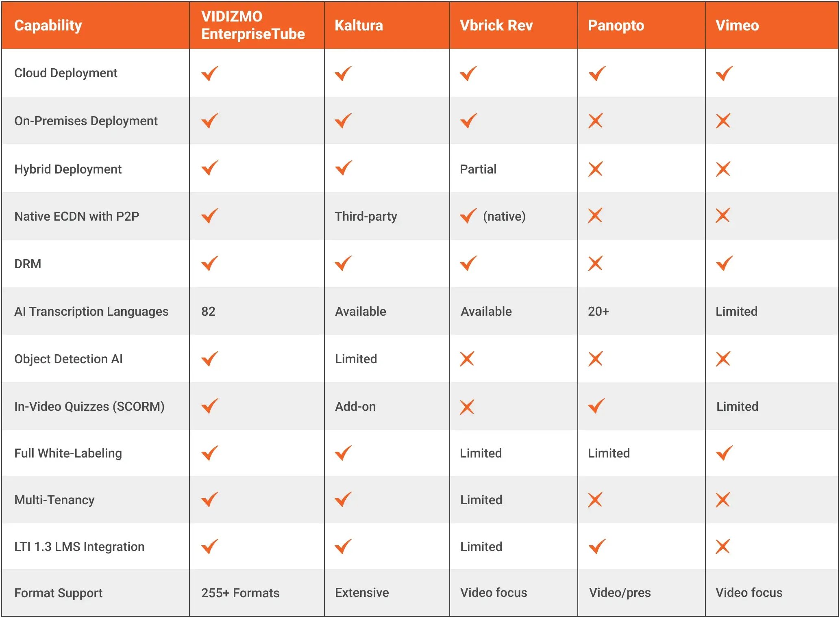Click the "Partial" Hybrid Deployment cell
The height and width of the screenshot is (618, 840).
tap(478, 169)
